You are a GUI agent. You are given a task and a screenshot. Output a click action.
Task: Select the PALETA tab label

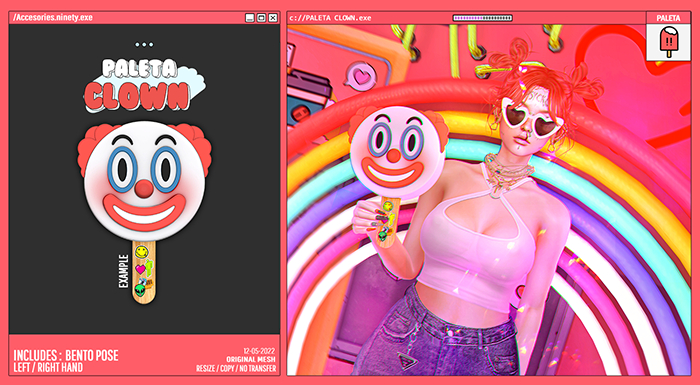click(x=668, y=18)
